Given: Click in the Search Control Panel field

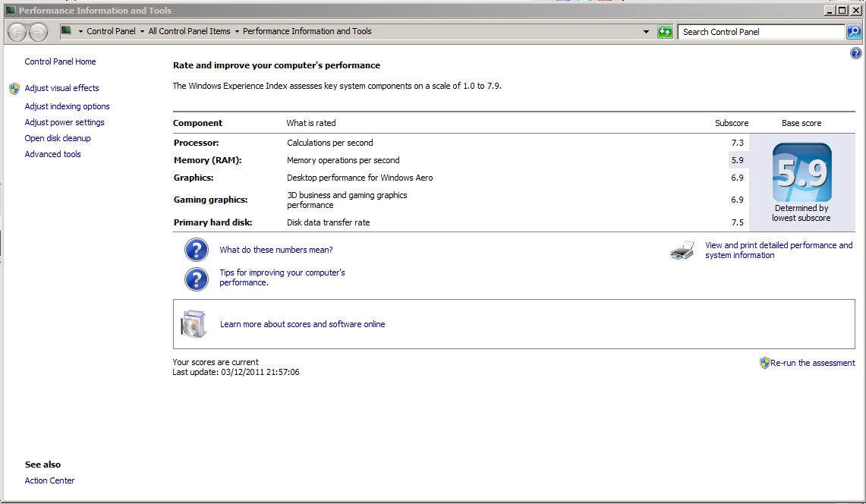Looking at the screenshot, I should pos(761,32).
